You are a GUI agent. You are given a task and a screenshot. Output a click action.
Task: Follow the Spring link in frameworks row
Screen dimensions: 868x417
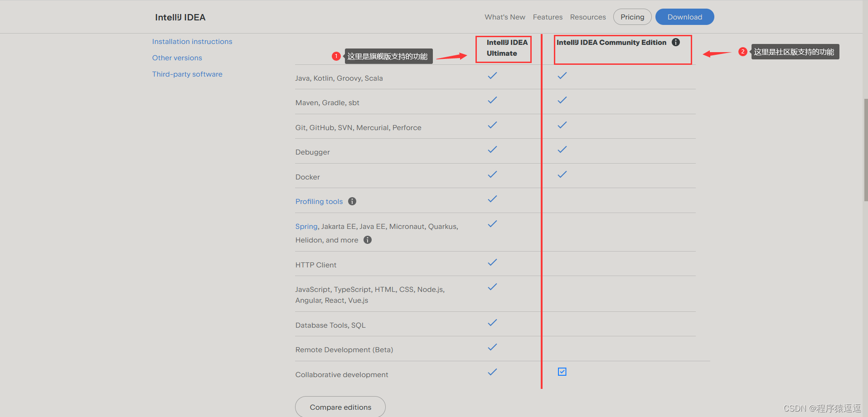coord(306,227)
